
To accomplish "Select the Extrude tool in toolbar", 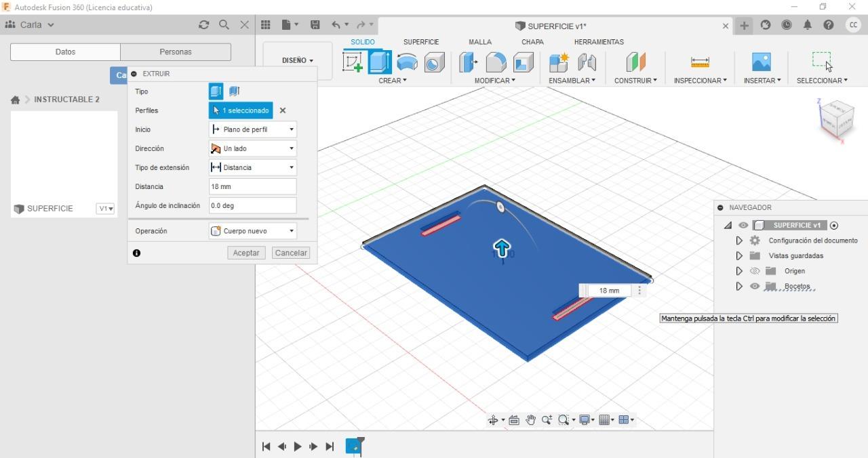I will tap(380, 62).
